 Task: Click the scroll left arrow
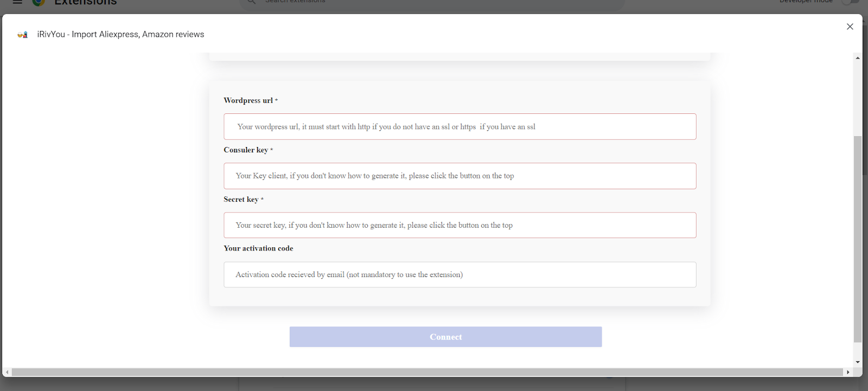(7, 373)
